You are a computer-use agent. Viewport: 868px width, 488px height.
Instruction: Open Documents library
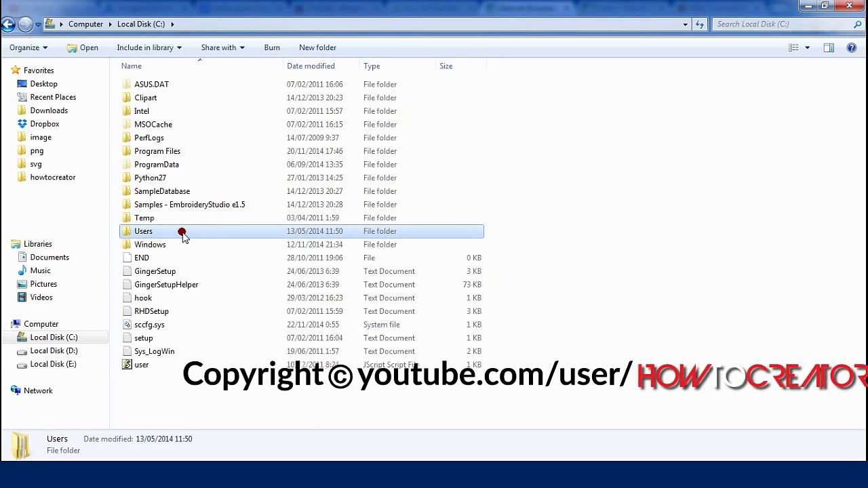click(x=50, y=258)
